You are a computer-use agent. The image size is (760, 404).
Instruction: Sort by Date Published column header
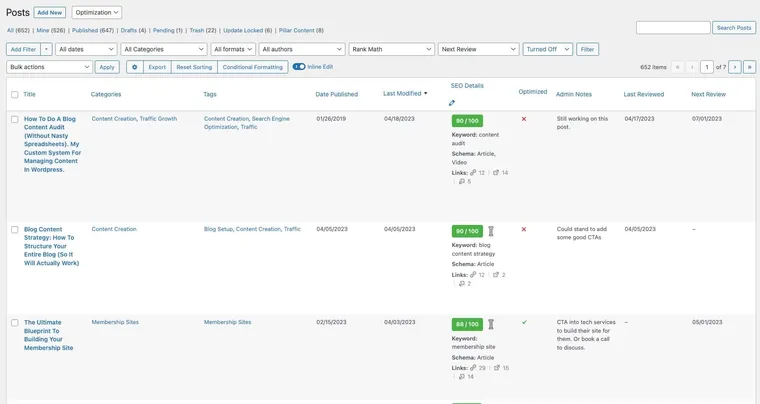point(336,94)
